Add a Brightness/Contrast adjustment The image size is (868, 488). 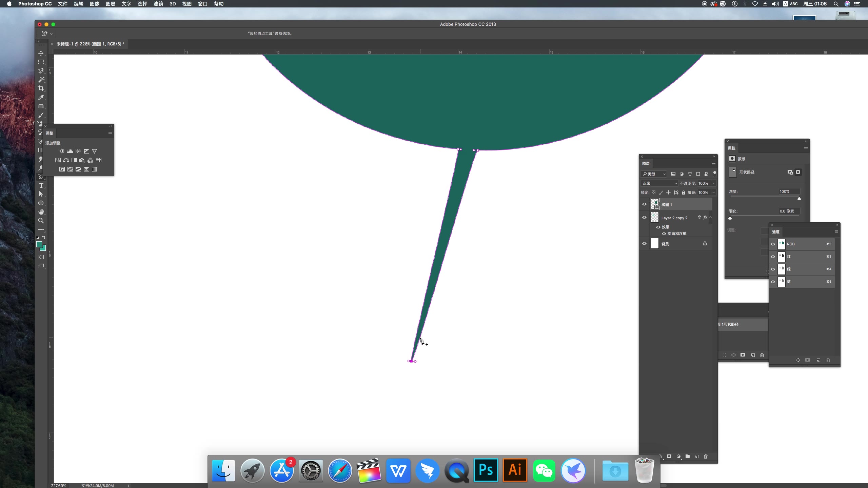tap(62, 151)
